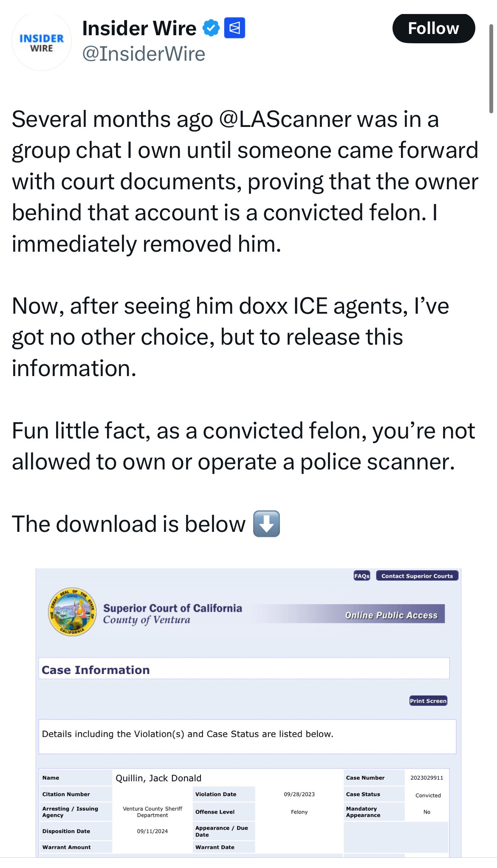
Task: Click the blue verified checkmark badge
Action: tap(211, 28)
